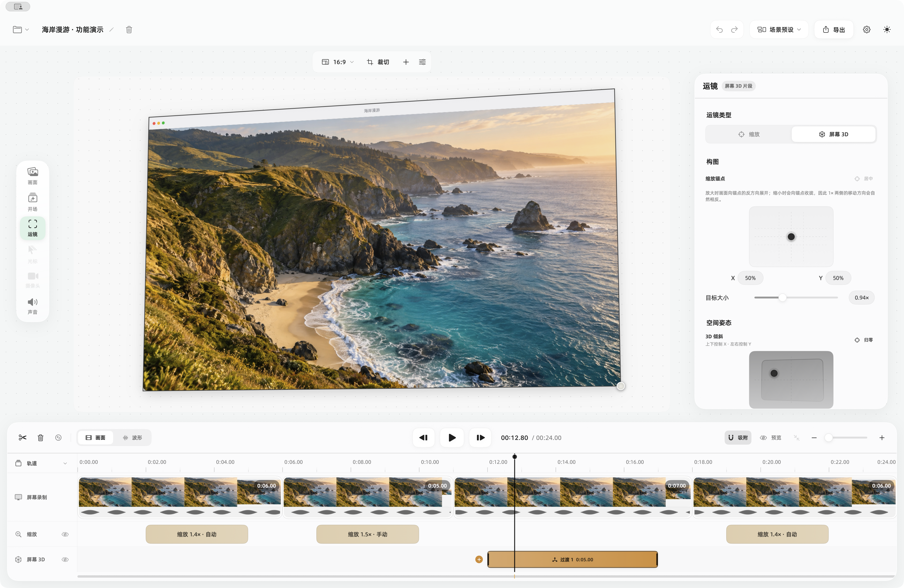Open 场景预设 scene presets dropdown
This screenshot has height=588, width=904.
pyautogui.click(x=779, y=30)
